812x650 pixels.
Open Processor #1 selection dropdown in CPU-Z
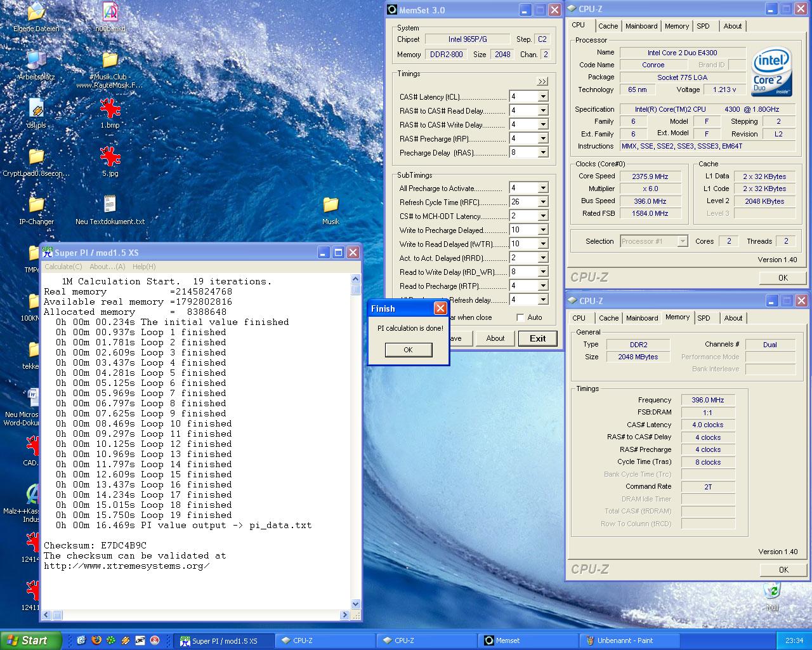click(683, 241)
